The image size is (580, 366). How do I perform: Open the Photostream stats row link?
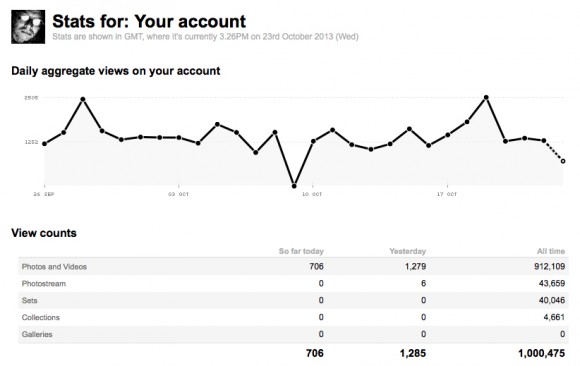click(44, 283)
